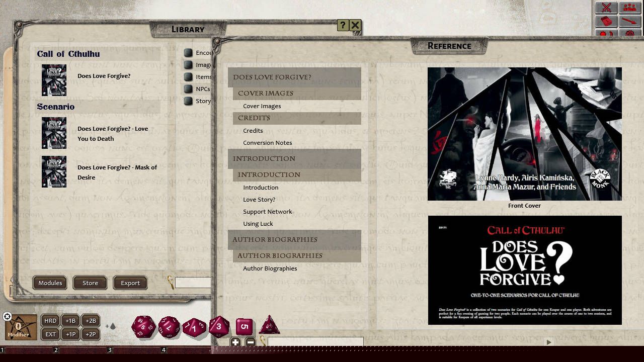Click the small gear icon above Modifier box
The height and width of the screenshot is (362, 644).
point(7,316)
